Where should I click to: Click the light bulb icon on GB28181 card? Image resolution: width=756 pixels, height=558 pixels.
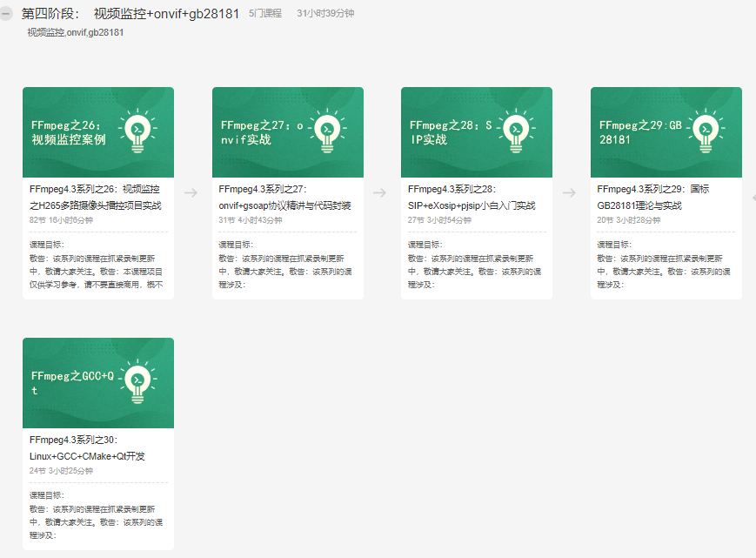coord(704,129)
